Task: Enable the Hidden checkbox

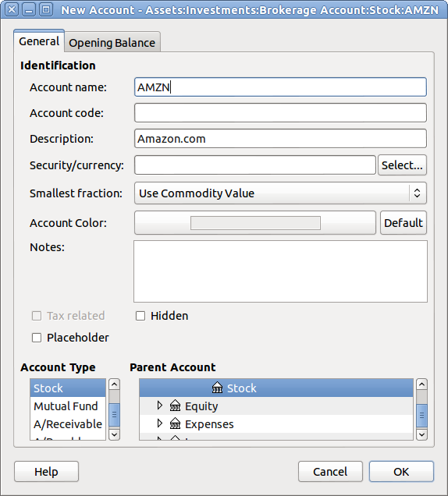Action: tap(140, 316)
